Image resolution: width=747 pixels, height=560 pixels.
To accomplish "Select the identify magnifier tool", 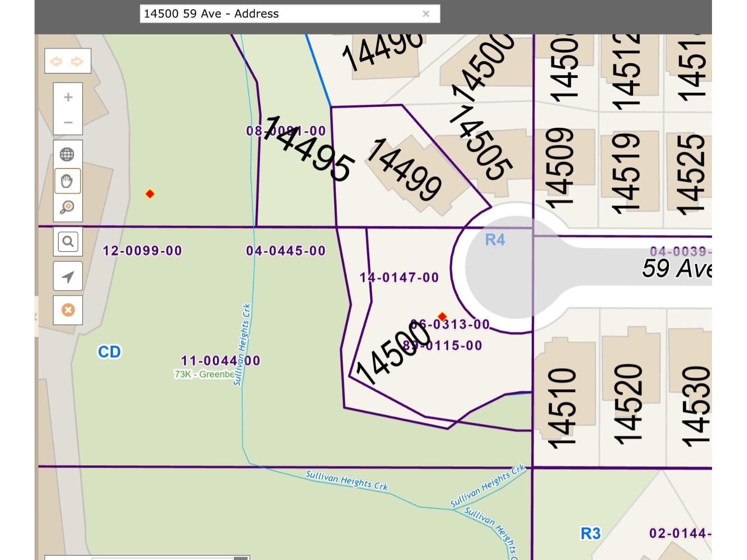I will coord(67,207).
